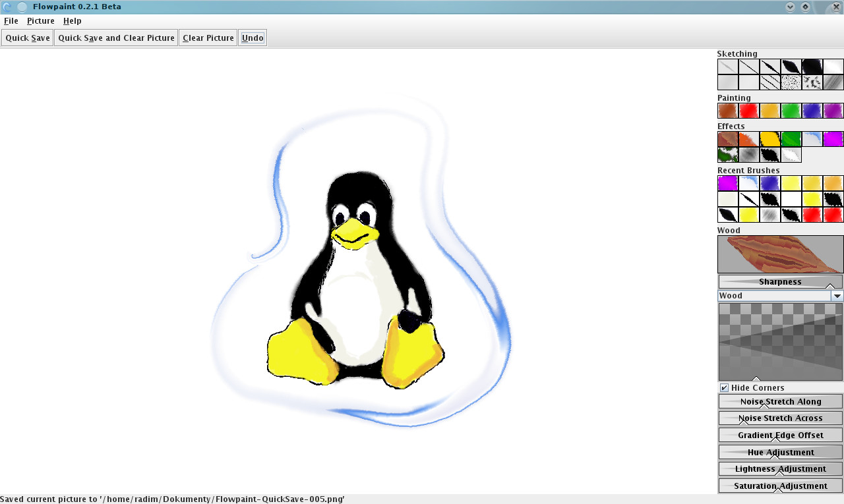Toggle the Hide Corners checkbox
The height and width of the screenshot is (504, 844).
click(x=724, y=388)
